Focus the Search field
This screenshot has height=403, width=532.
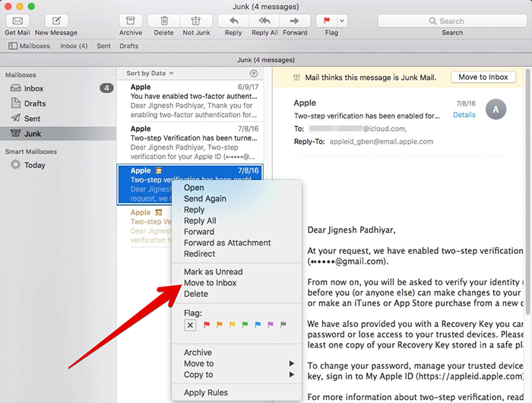tap(452, 21)
